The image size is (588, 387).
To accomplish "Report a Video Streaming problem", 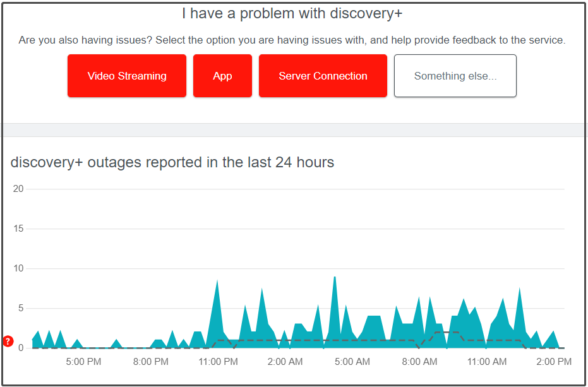I will pos(127,76).
